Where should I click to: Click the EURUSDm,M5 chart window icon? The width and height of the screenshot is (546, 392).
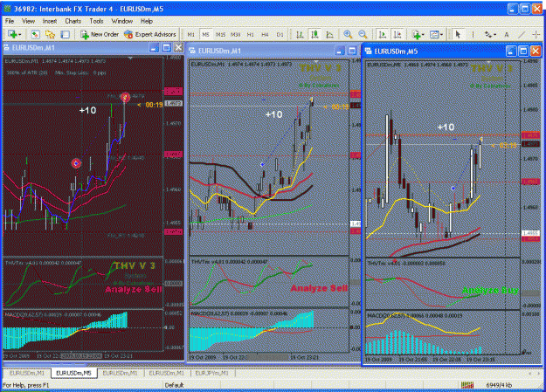(369, 52)
